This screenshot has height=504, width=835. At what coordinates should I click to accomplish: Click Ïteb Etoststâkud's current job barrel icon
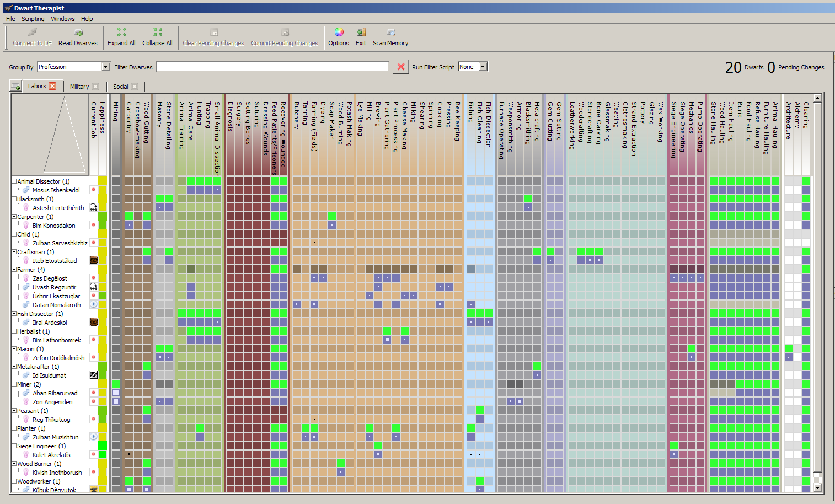pos(94,261)
